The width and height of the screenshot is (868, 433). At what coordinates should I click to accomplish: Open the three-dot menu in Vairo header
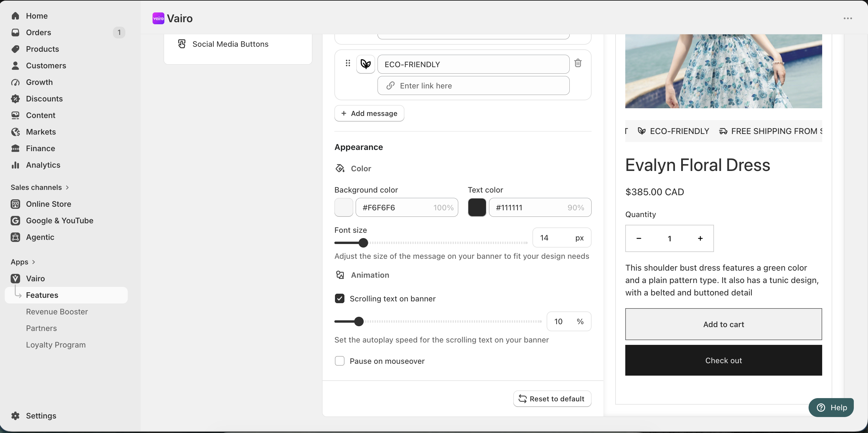[x=848, y=19]
